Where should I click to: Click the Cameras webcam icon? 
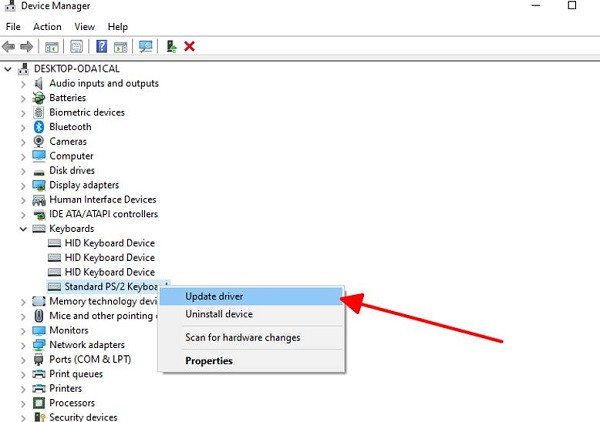39,141
